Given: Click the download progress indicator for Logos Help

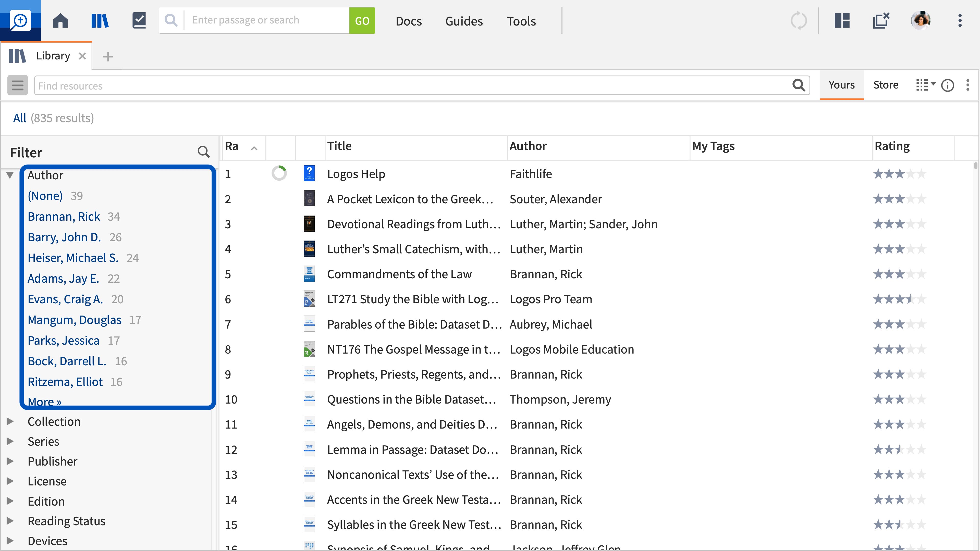Looking at the screenshot, I should pos(279,173).
